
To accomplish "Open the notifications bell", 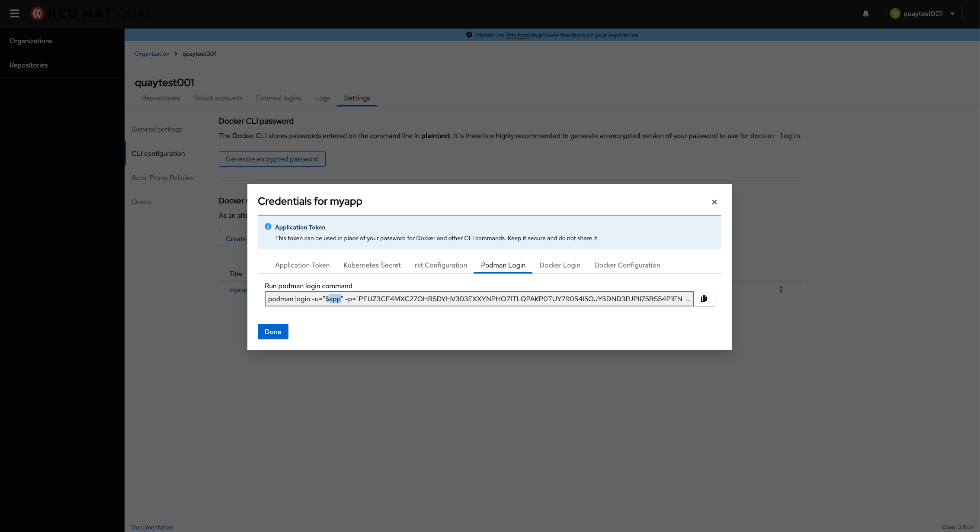I will point(866,13).
